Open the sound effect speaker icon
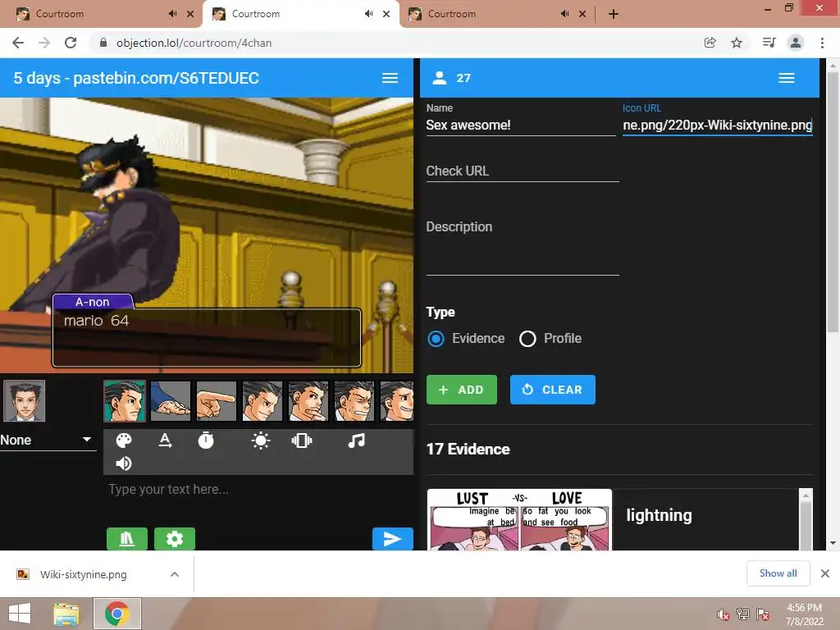 124,463
